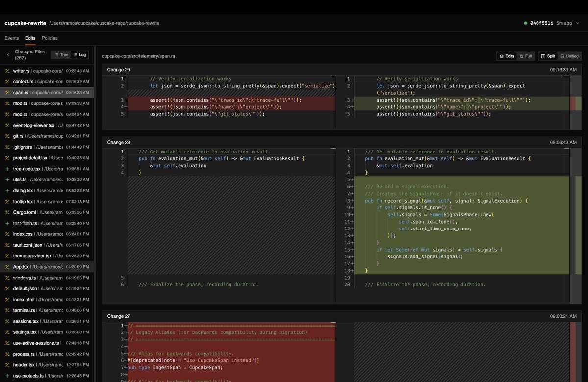Click the 09:00:21 AM timestamp of Change 27
This screenshot has width=588, height=382.
[563, 316]
